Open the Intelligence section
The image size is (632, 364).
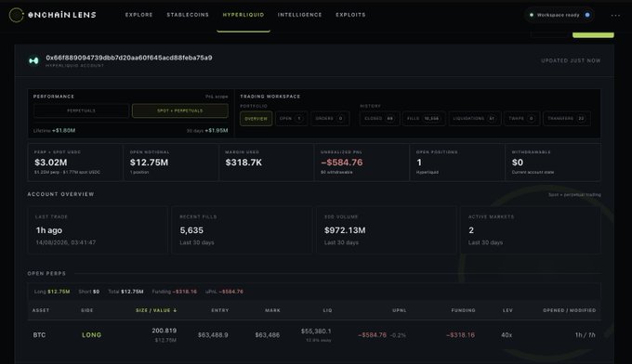[300, 15]
